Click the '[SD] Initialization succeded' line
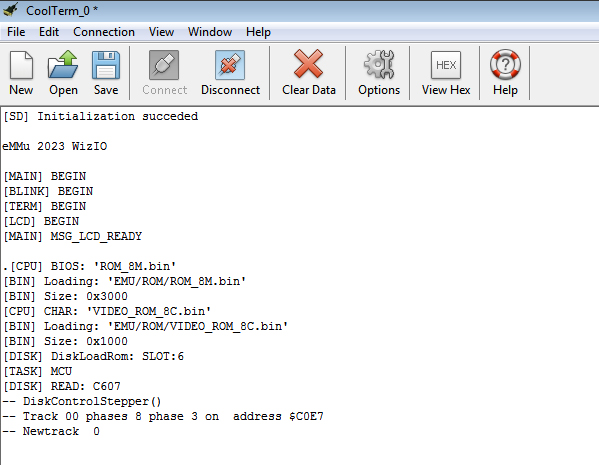The image size is (599, 465). (100, 116)
